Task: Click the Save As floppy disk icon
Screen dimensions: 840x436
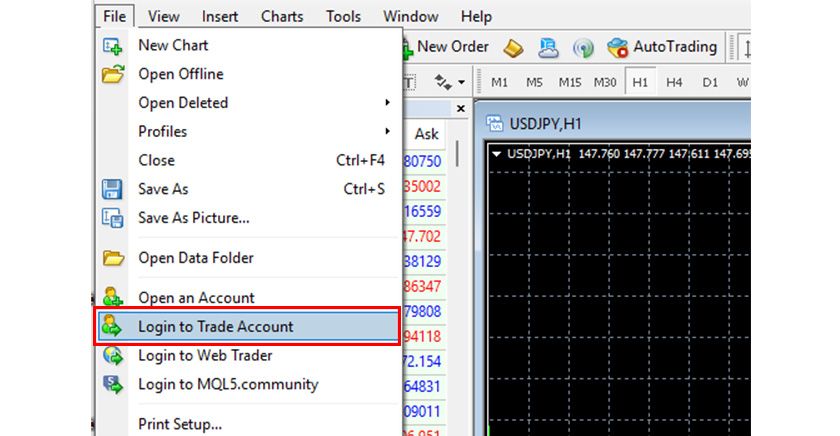Action: [x=113, y=189]
